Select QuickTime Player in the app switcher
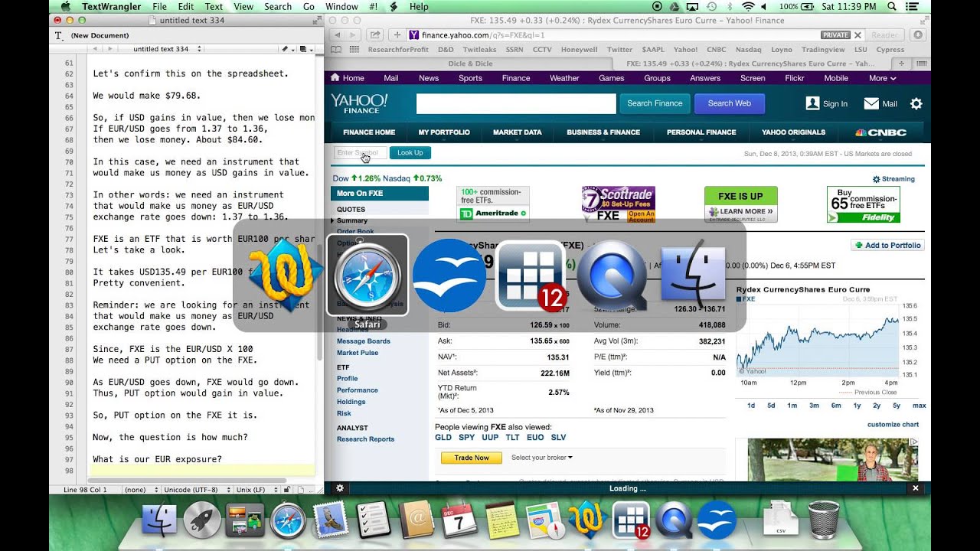The width and height of the screenshot is (980, 551). 613,275
